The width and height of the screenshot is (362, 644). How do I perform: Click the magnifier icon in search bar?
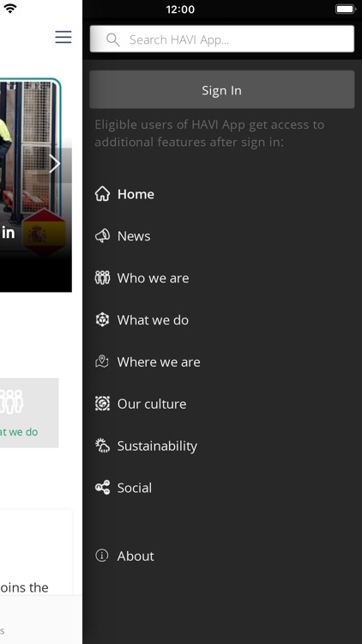pos(112,39)
